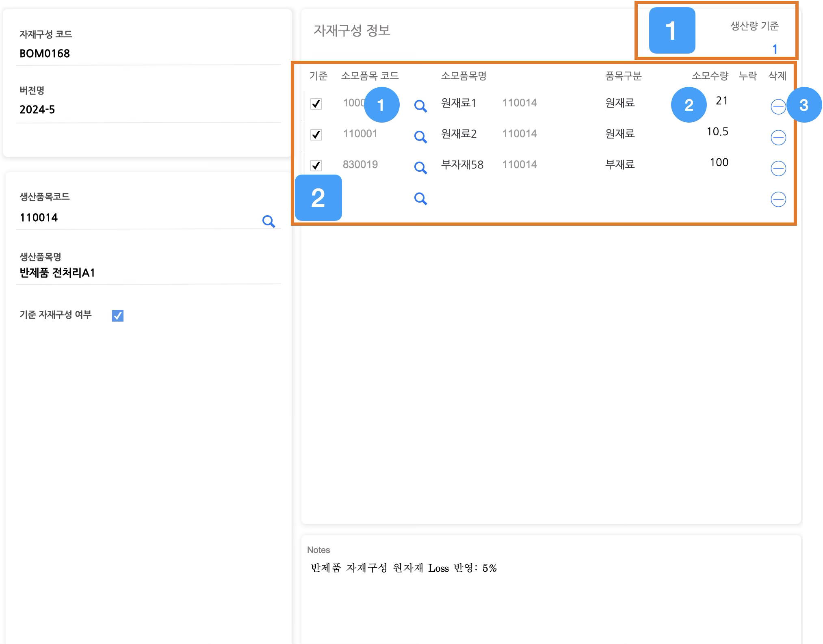
Task: Uncheck 기준 checkbox for 원재료1 row
Action: pyautogui.click(x=316, y=104)
